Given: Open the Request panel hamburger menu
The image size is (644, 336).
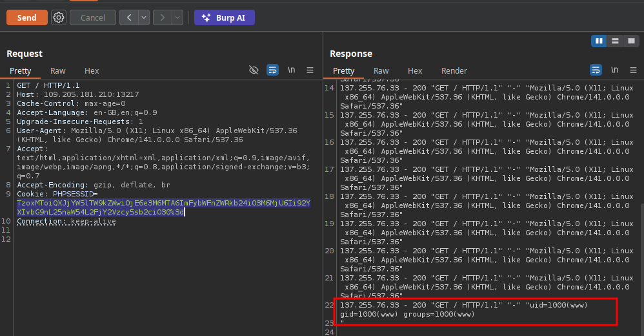Looking at the screenshot, I should (310, 70).
